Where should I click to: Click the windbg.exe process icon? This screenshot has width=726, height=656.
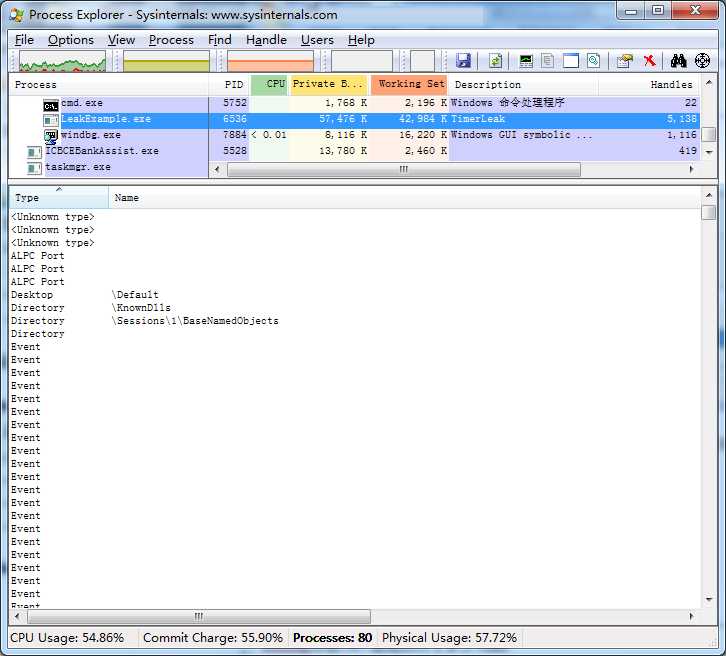coord(51,136)
